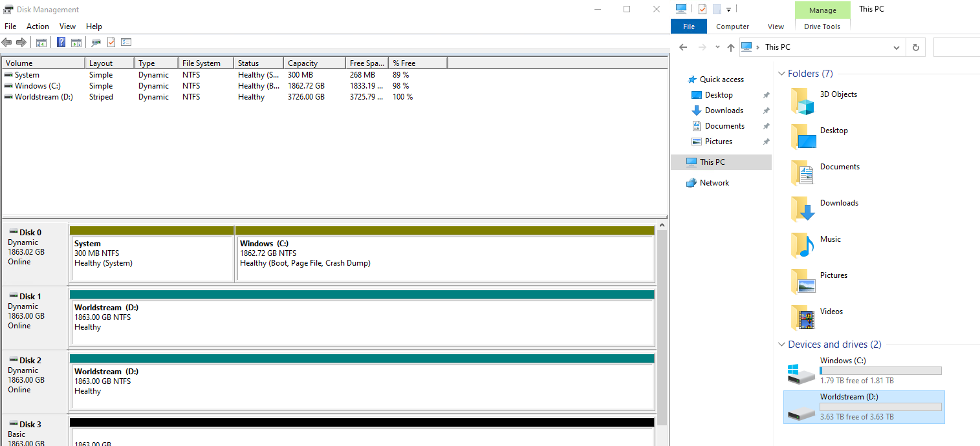Go back using Explorer's back arrow
The height and width of the screenshot is (446, 980).
pos(683,47)
